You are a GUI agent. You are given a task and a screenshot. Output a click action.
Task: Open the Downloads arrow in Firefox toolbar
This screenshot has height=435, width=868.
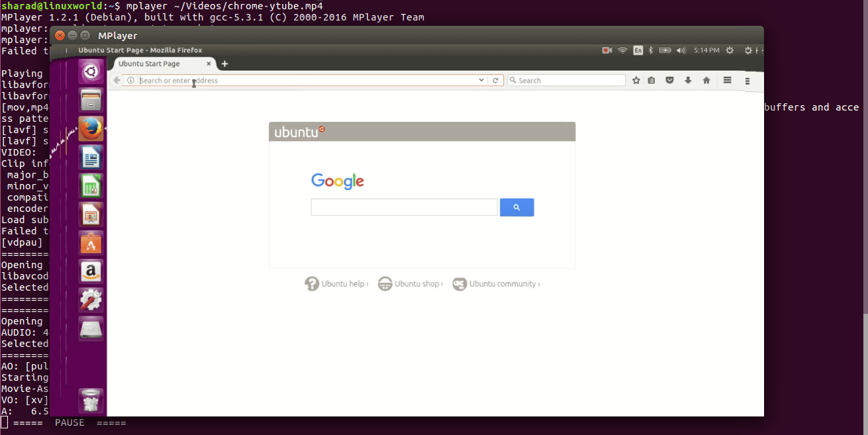coord(688,80)
